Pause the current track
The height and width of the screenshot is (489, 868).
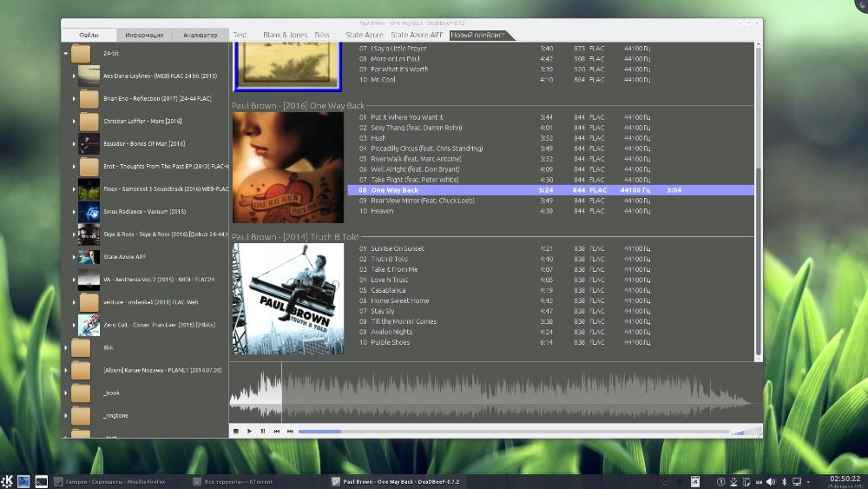263,432
